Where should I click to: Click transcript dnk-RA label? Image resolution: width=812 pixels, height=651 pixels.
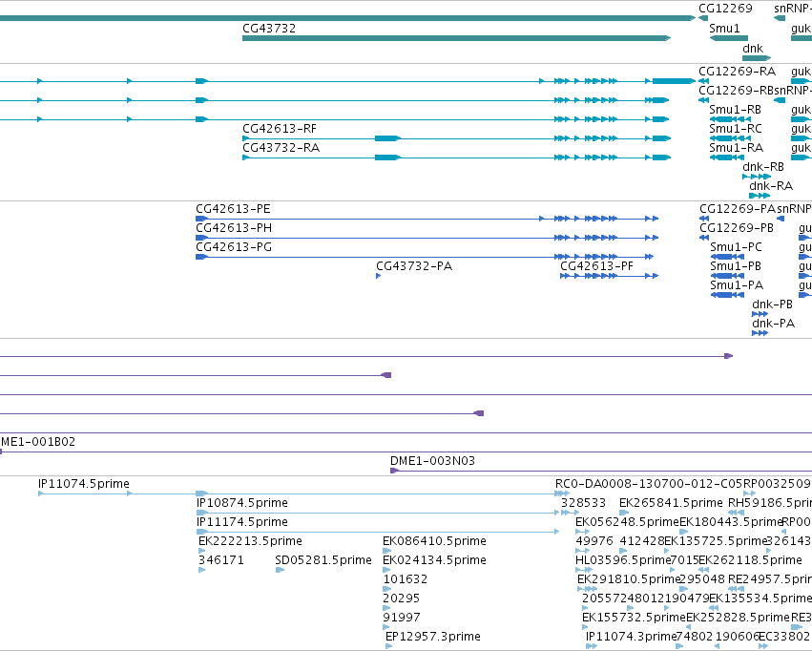tap(771, 186)
